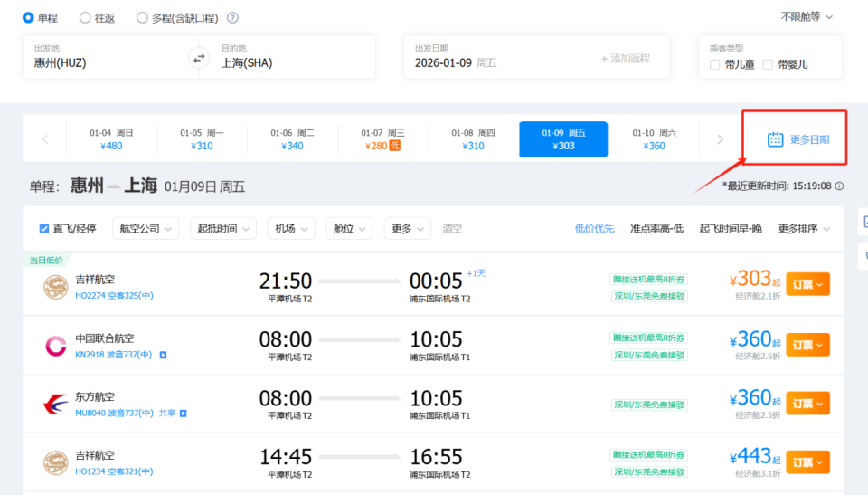The height and width of the screenshot is (495, 868).
Task: Expand 订票 for ¥303 吉祥航空 flight
Action: pyautogui.click(x=807, y=284)
